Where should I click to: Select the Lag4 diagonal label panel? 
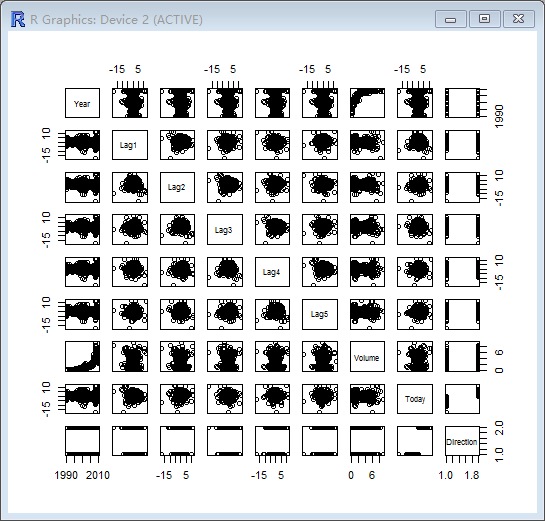coord(272,272)
